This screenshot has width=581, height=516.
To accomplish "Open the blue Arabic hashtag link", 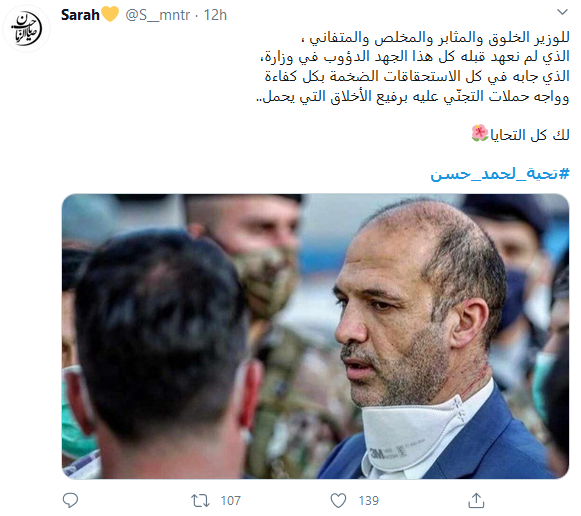I will [500, 174].
